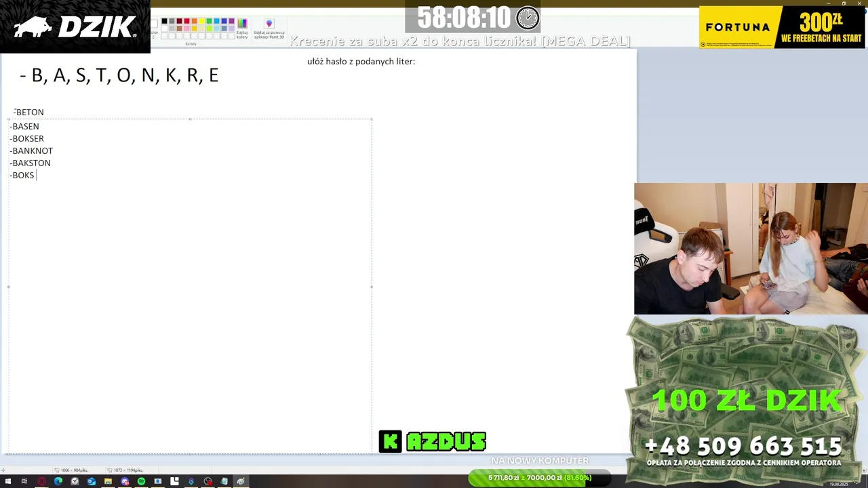The image size is (868, 488).
Task: Pick the red color swatch
Action: point(186,21)
